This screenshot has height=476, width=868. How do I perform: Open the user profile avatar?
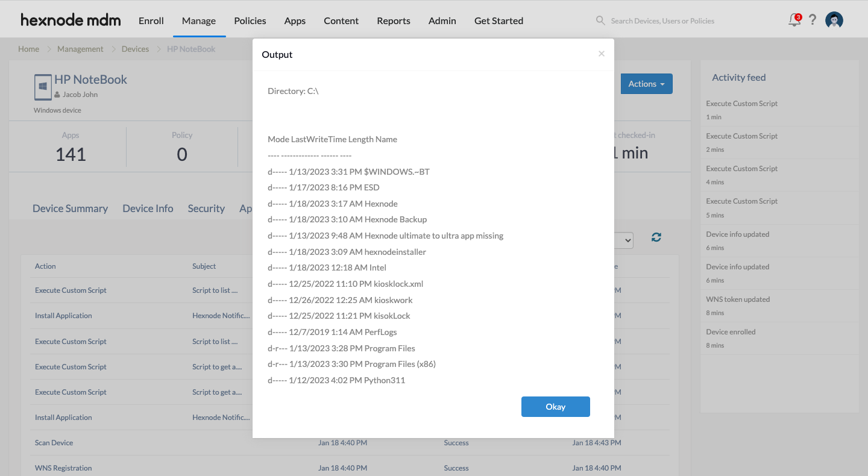pos(834,20)
